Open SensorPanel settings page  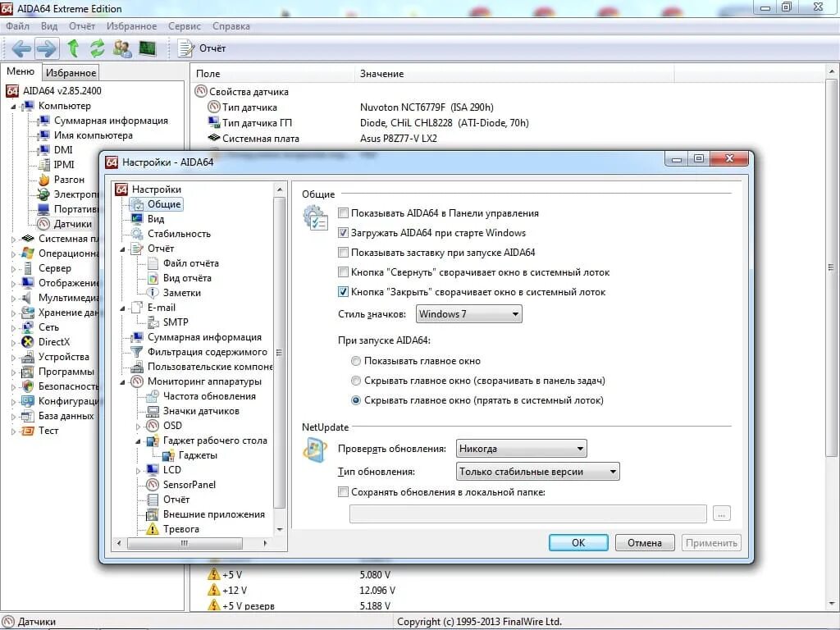pyautogui.click(x=189, y=484)
